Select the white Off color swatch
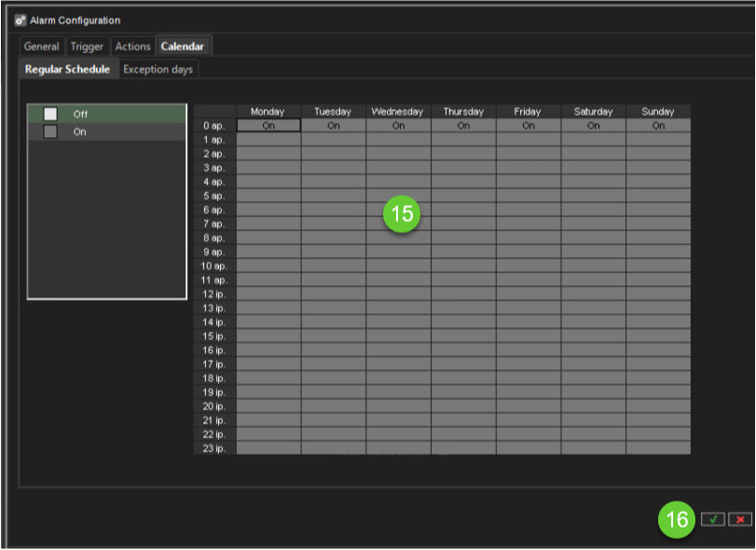 point(50,114)
